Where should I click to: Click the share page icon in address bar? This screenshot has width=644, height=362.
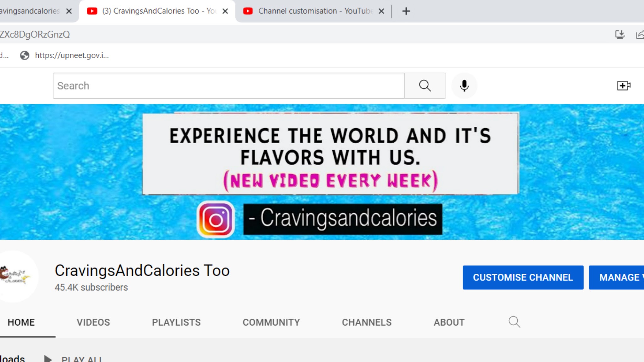pyautogui.click(x=640, y=34)
